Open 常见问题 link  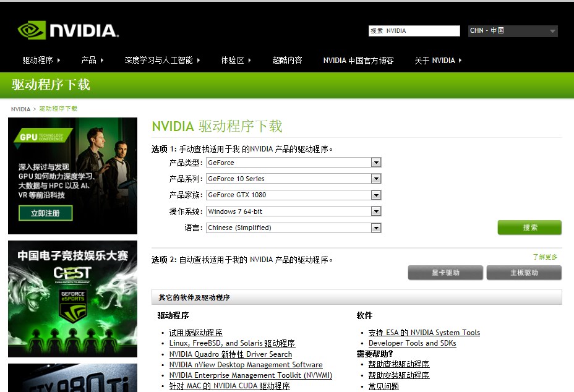point(383,386)
